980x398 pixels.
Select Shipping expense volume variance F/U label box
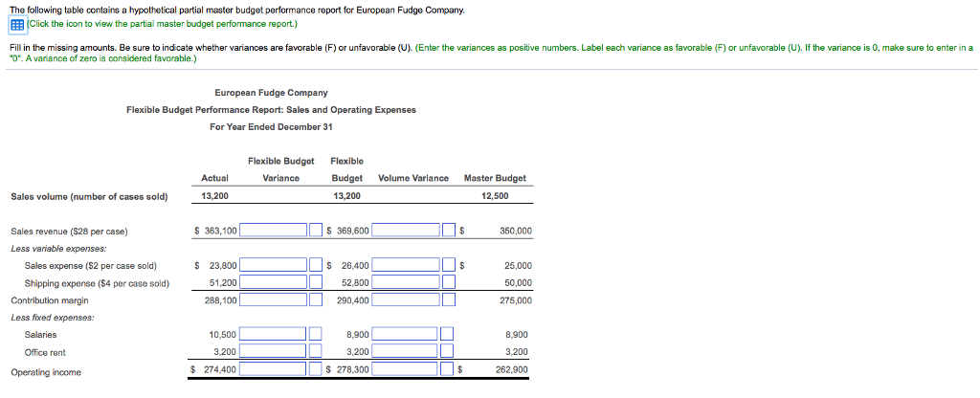pos(449,283)
